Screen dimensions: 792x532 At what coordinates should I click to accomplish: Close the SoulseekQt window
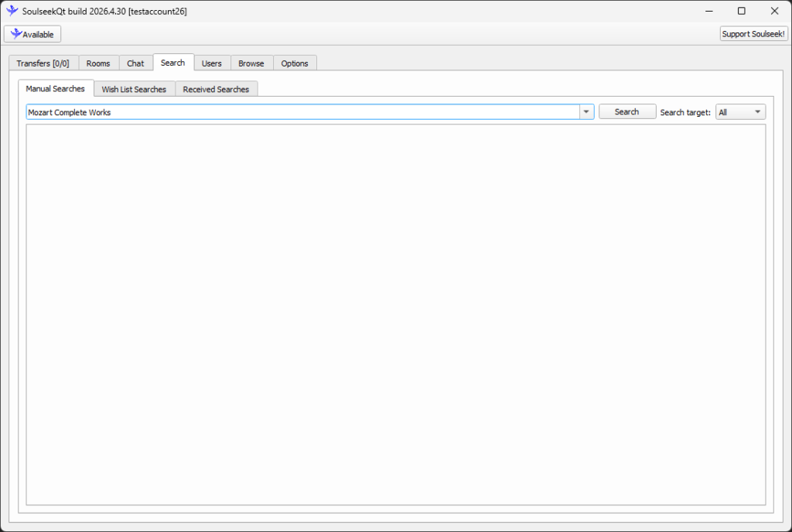(774, 11)
